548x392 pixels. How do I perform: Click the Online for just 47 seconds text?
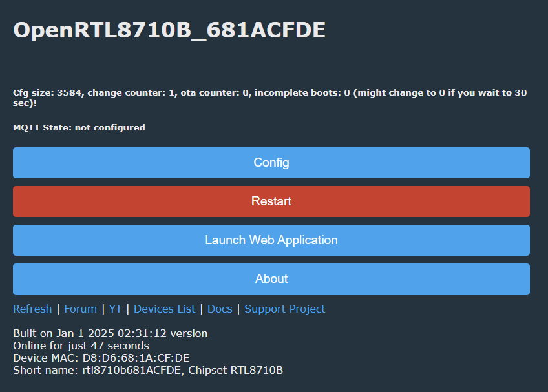81,346
